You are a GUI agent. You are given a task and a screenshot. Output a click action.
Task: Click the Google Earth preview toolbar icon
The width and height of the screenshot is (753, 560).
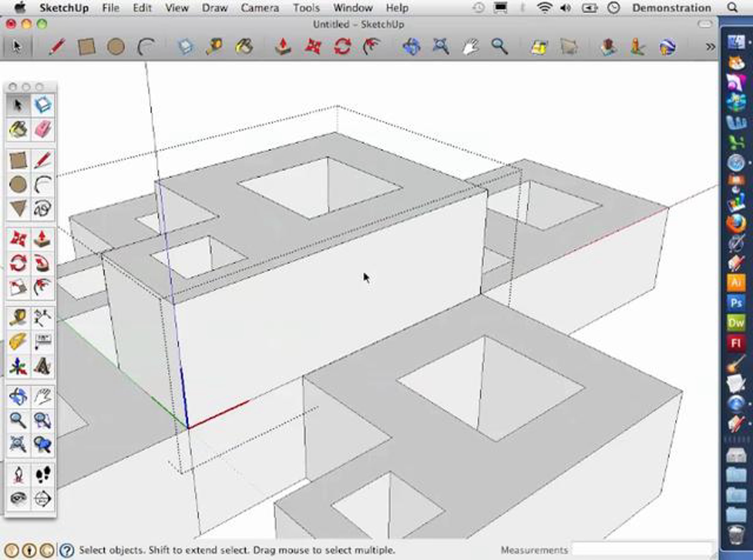667,46
